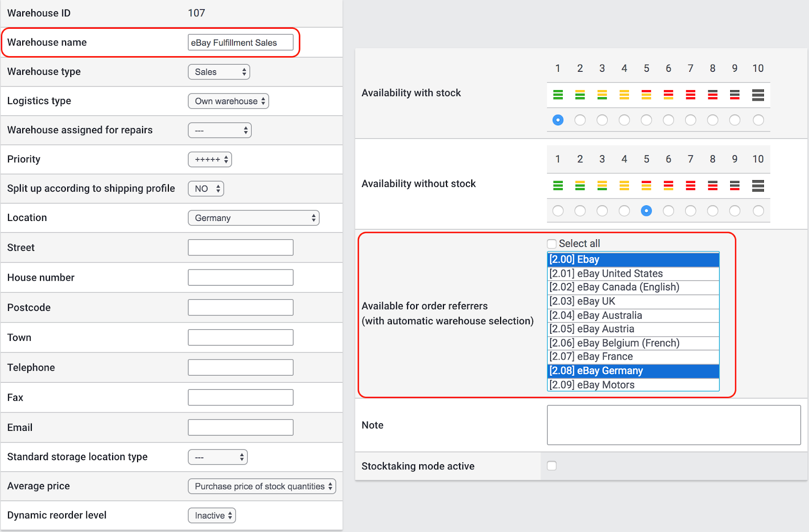Select availability 8 radio for Availability without stock
This screenshot has width=809, height=532.
712,211
